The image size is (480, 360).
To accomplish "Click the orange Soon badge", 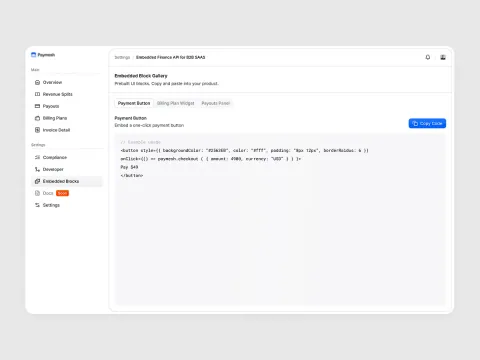I will click(62, 193).
